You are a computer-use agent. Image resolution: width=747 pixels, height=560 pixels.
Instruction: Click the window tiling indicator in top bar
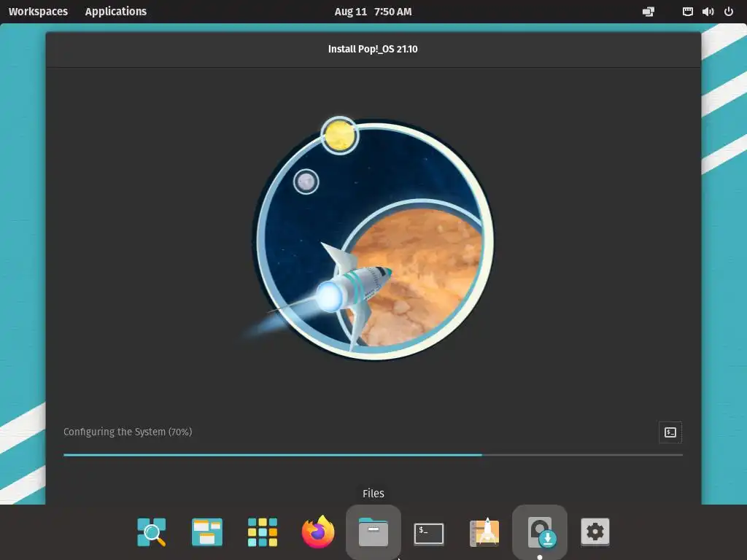point(649,12)
